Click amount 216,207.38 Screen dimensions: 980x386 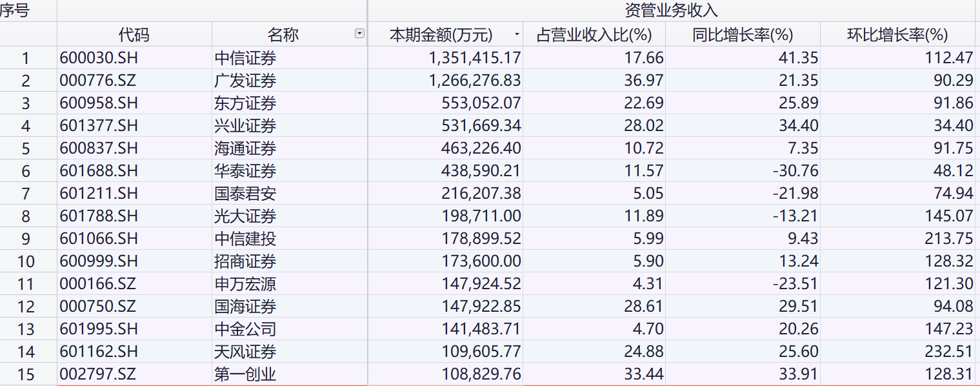point(445,194)
